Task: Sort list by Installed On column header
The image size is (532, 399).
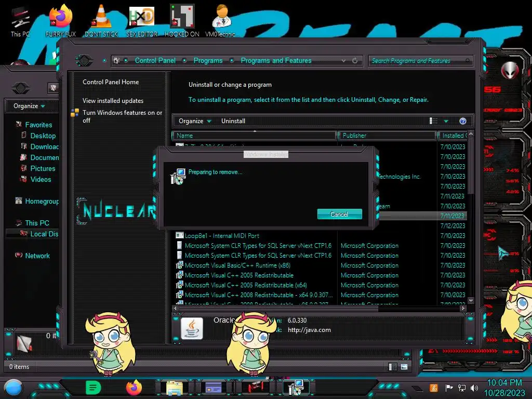Action: click(x=453, y=136)
